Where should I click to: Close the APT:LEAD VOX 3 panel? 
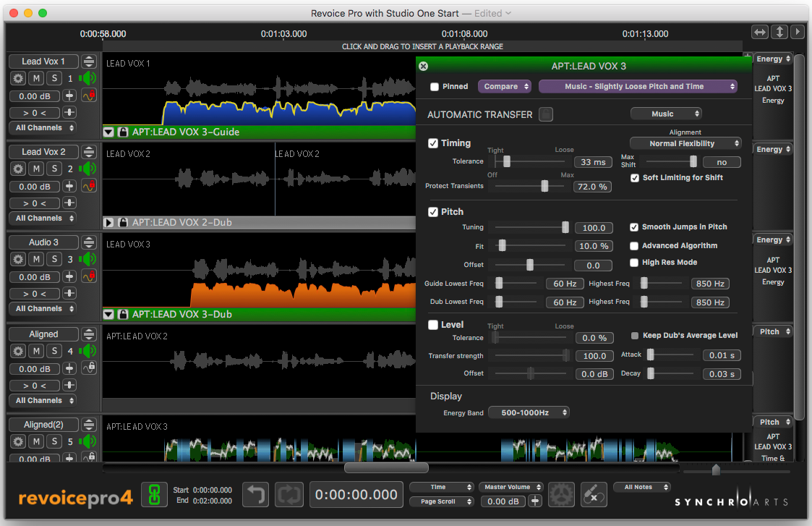(424, 66)
